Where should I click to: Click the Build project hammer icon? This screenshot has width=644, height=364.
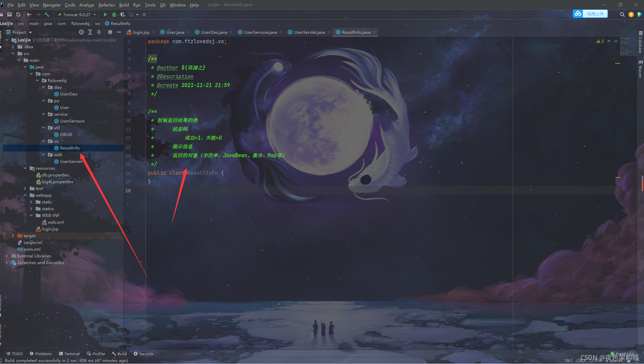[x=47, y=15]
